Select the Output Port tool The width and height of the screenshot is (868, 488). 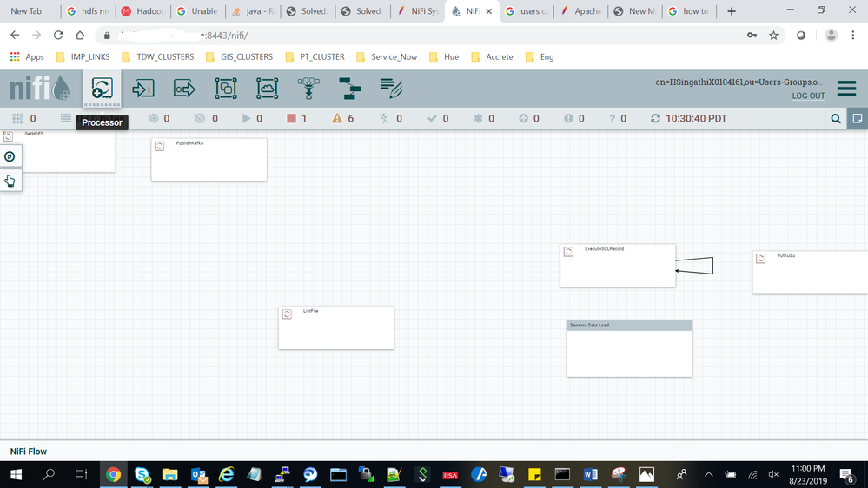[x=184, y=89]
